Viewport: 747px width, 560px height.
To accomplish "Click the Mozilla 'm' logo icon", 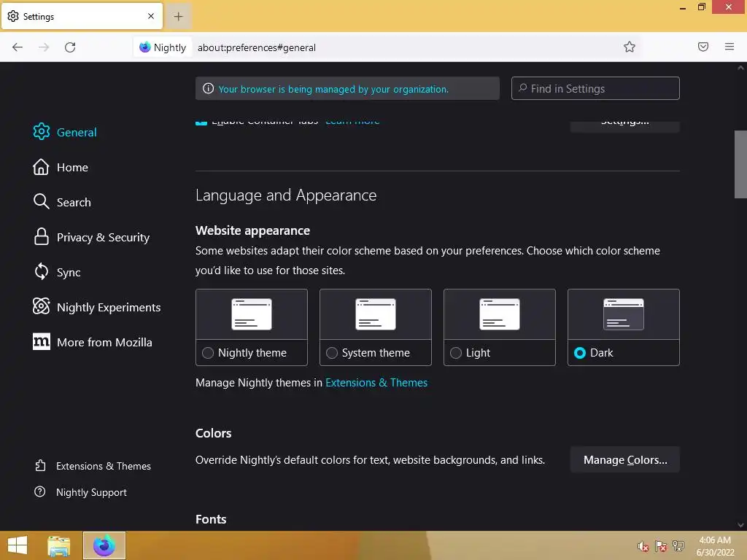I will [x=42, y=341].
